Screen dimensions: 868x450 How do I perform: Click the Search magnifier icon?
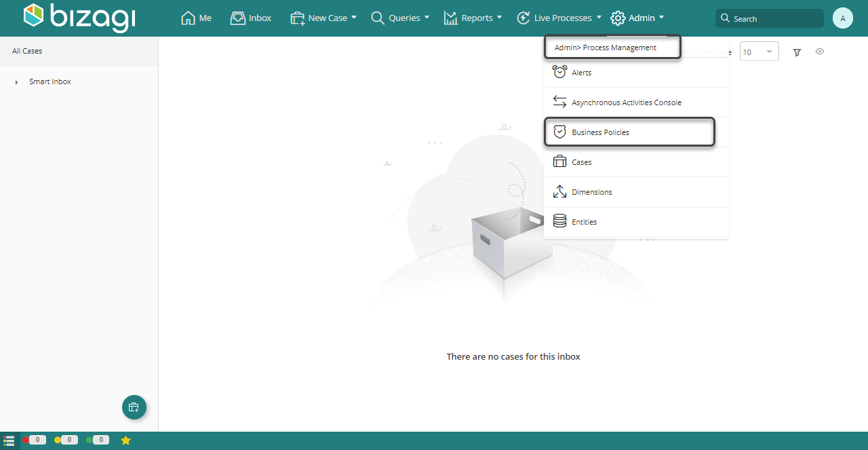(x=725, y=18)
